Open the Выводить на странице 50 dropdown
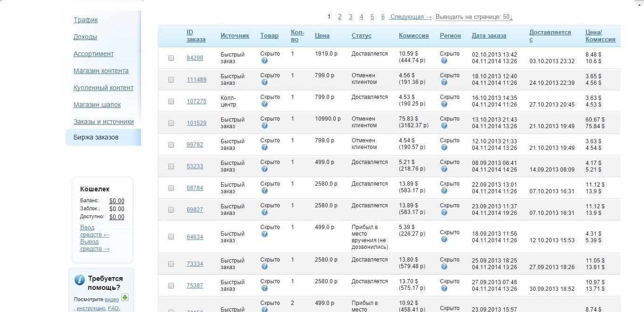This screenshot has width=644, height=312. point(474,17)
